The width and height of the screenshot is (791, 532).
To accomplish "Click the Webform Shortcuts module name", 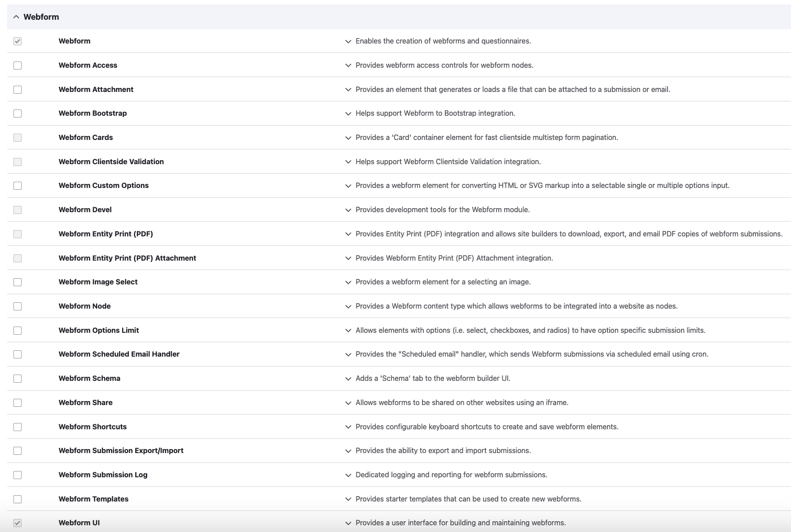I will (93, 427).
